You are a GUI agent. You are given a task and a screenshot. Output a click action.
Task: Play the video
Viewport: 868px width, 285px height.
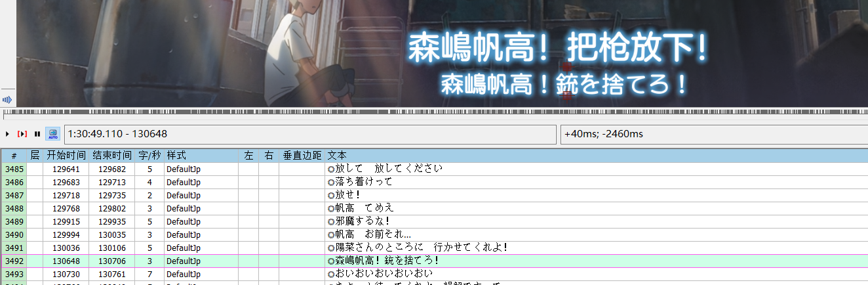pos(7,134)
